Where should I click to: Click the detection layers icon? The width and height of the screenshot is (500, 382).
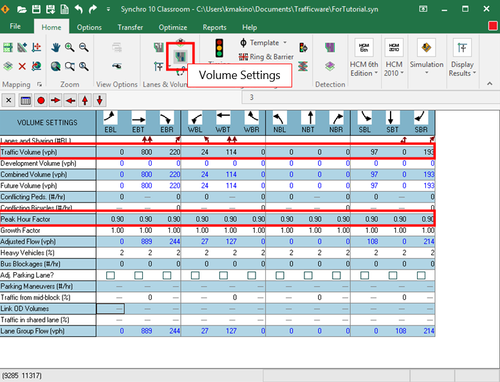(330, 66)
